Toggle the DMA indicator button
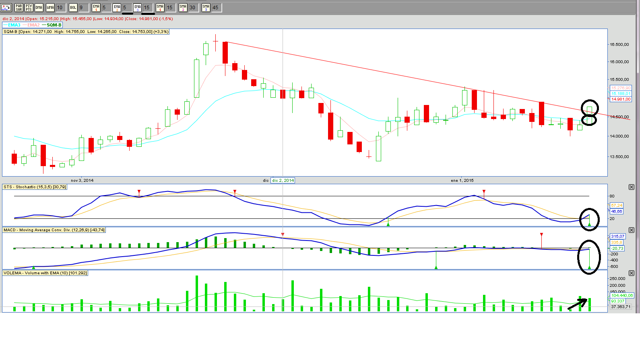 (x=39, y=7)
